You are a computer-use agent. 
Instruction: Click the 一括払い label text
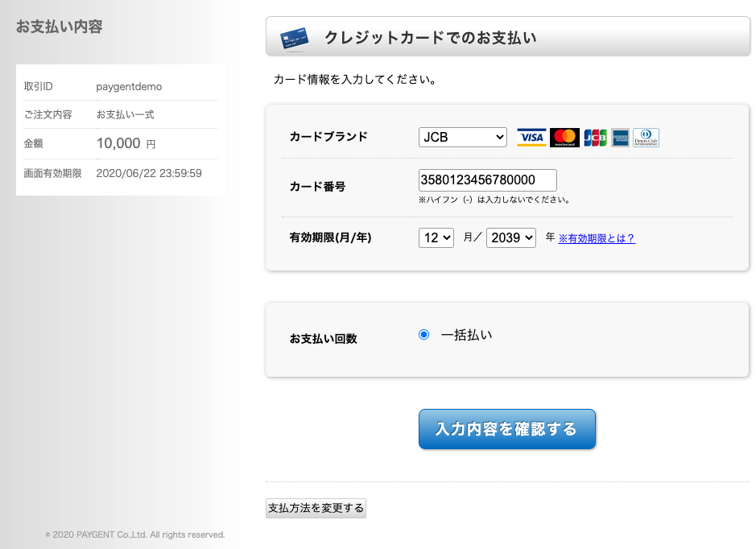coord(467,335)
